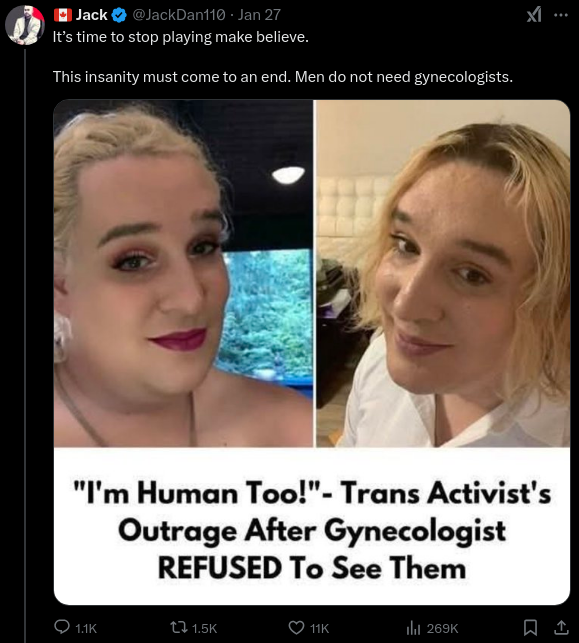Bookmark this post
The width and height of the screenshot is (579, 643).
[530, 627]
